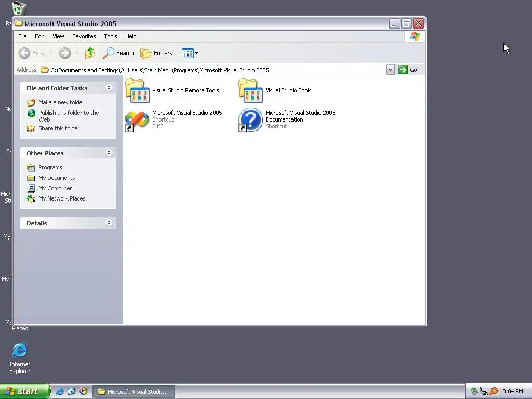This screenshot has width=532, height=399.
Task: Click the Back arrow button
Action: coord(24,53)
